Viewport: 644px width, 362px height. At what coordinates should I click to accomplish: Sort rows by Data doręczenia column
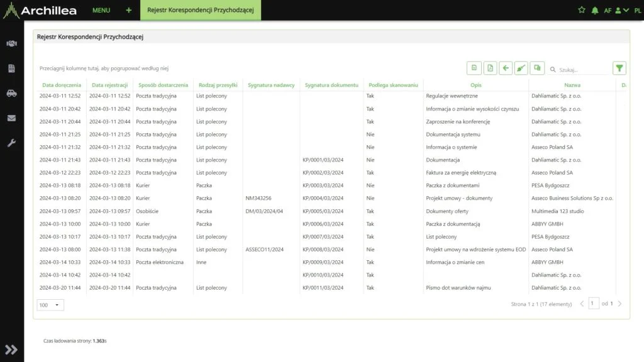pos(60,85)
